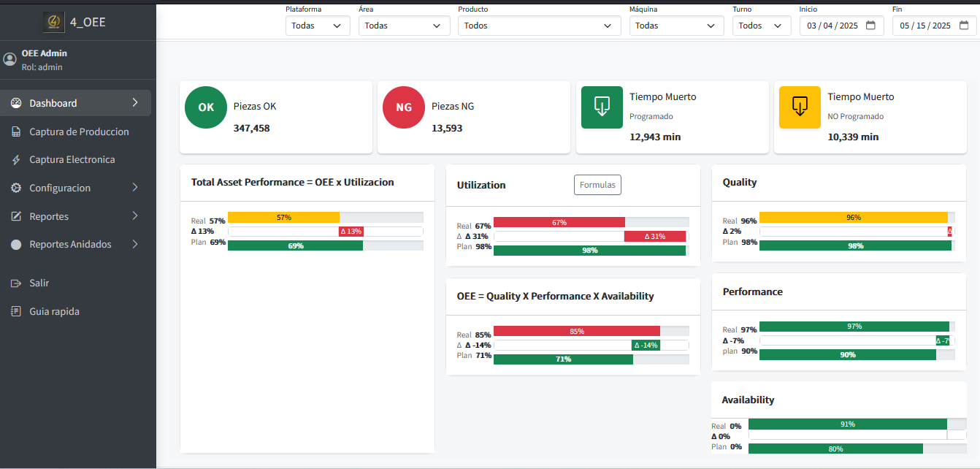Screen dimensions: 980x469
Task: Expand the Dashboard chevron
Action: point(135,103)
